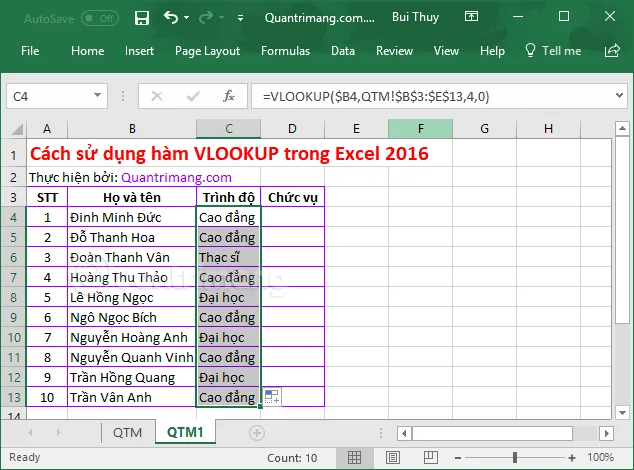634x470 pixels.
Task: Toggle the AutoSave switch
Action: point(100,18)
